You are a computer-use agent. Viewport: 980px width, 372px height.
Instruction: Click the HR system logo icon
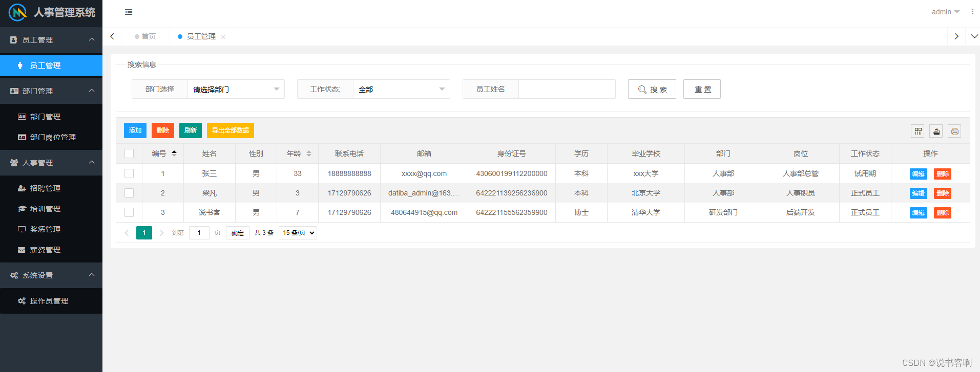point(17,12)
